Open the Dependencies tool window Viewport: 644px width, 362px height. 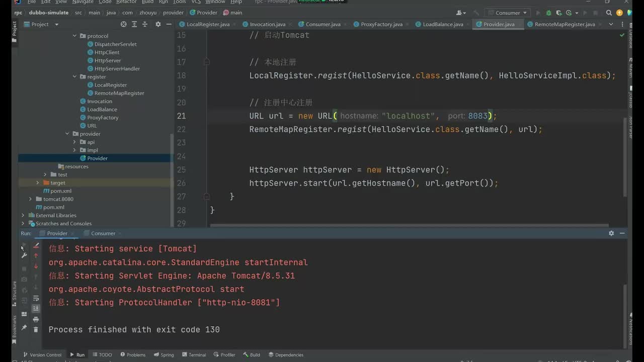(286, 355)
